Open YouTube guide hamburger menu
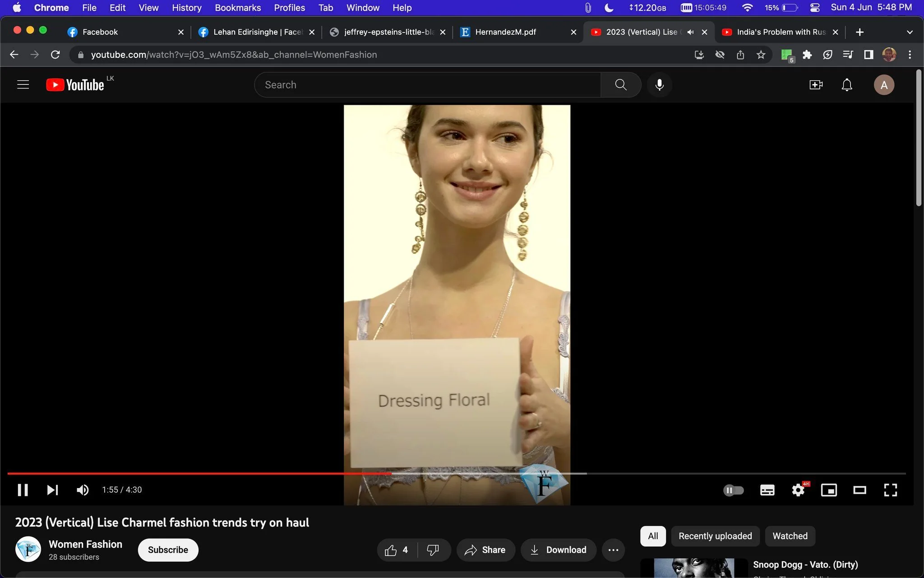 (23, 85)
